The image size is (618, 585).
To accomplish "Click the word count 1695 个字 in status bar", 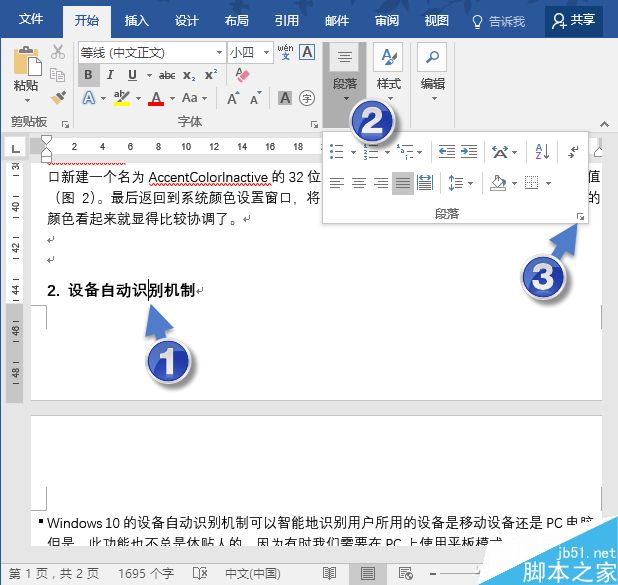I will (x=147, y=574).
